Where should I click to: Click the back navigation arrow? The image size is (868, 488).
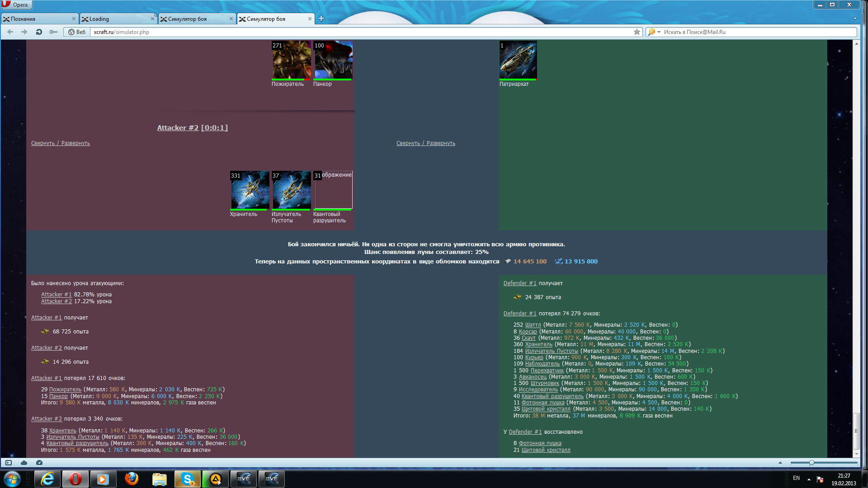(x=10, y=32)
